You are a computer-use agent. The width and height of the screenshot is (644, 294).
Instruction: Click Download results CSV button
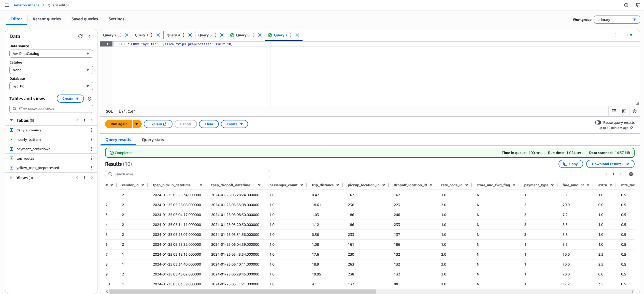click(610, 164)
